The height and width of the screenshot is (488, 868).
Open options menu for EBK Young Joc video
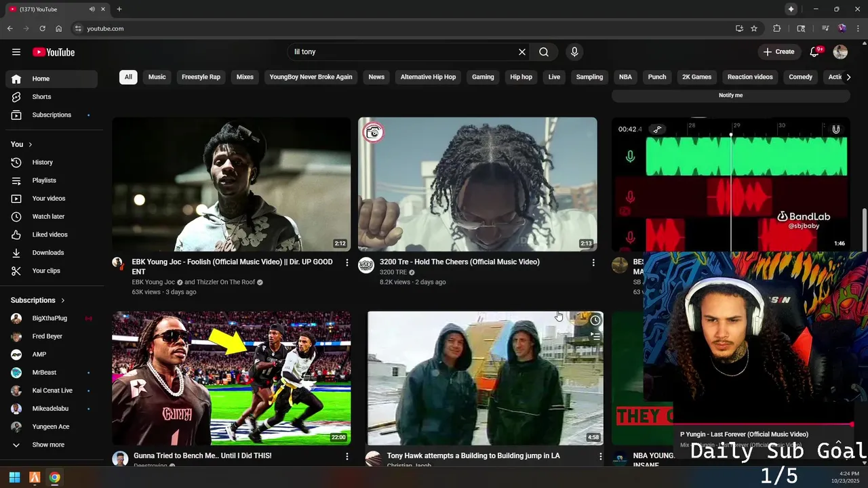[347, 262]
